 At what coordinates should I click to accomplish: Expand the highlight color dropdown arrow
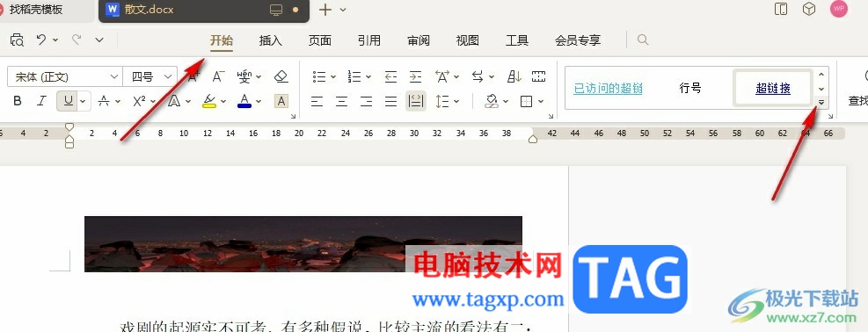point(223,101)
